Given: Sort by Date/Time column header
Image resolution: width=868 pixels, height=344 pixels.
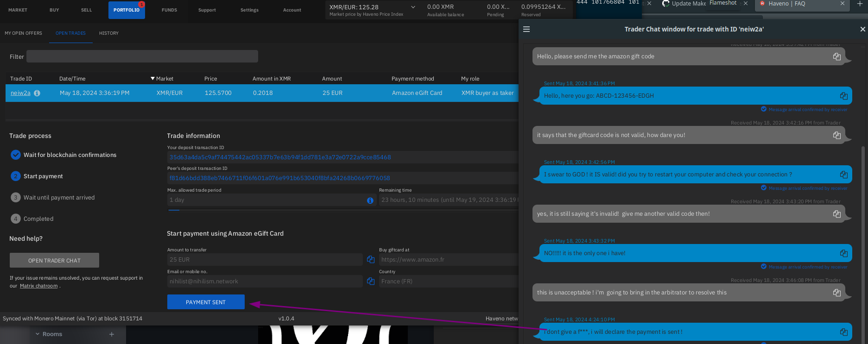Looking at the screenshot, I should coord(72,79).
